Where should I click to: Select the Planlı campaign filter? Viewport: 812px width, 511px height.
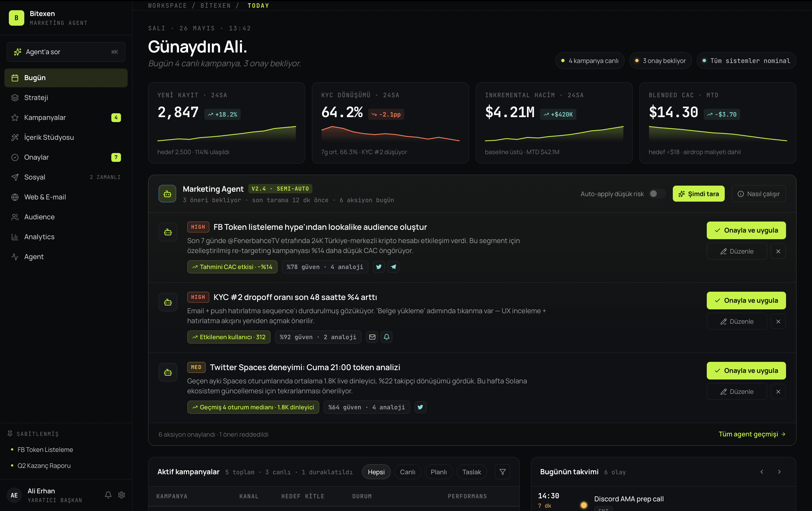(x=438, y=472)
